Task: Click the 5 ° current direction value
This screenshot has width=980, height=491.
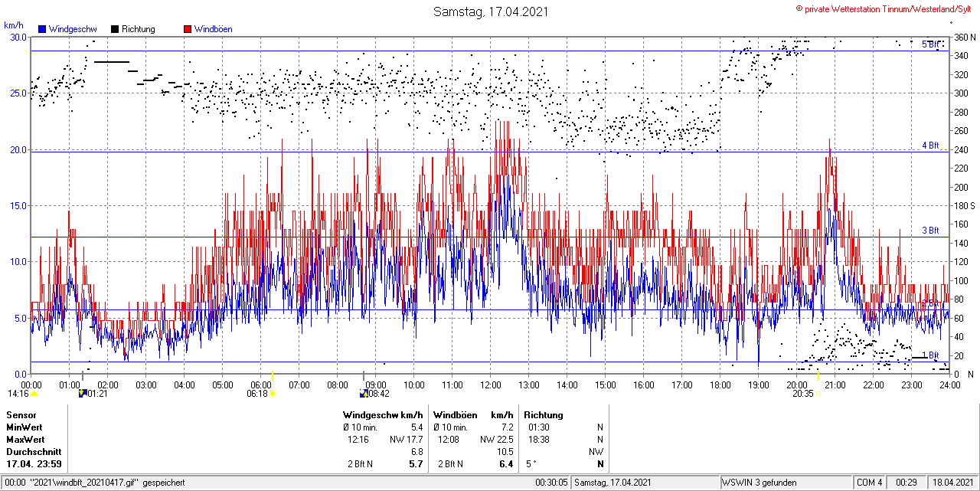Action: point(532,464)
